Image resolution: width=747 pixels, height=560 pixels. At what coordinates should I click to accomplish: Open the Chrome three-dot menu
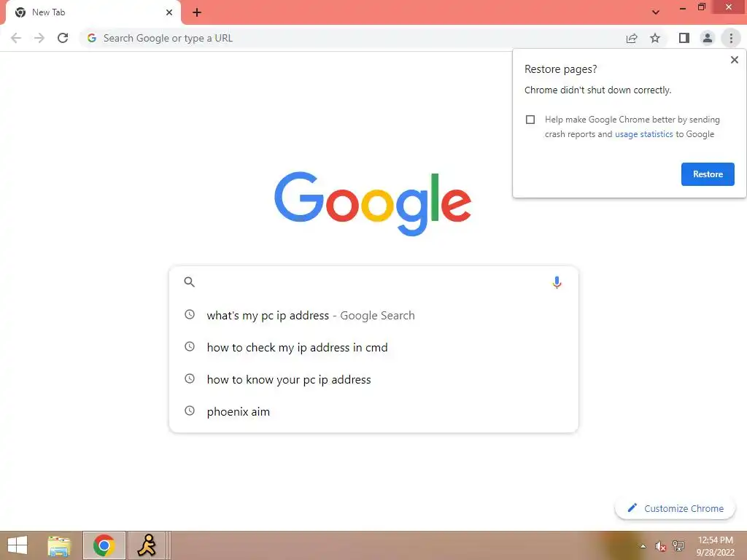coord(731,38)
